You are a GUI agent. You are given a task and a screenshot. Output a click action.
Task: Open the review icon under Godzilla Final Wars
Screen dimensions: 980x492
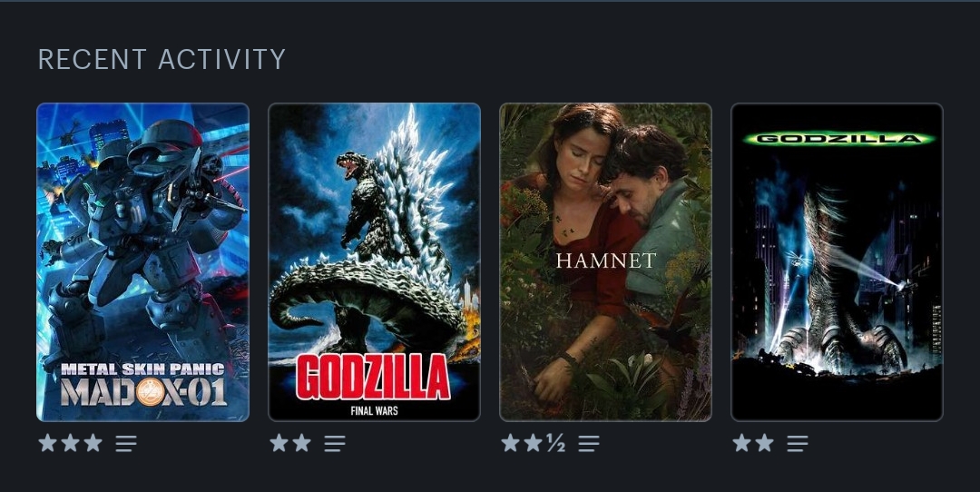coord(334,444)
